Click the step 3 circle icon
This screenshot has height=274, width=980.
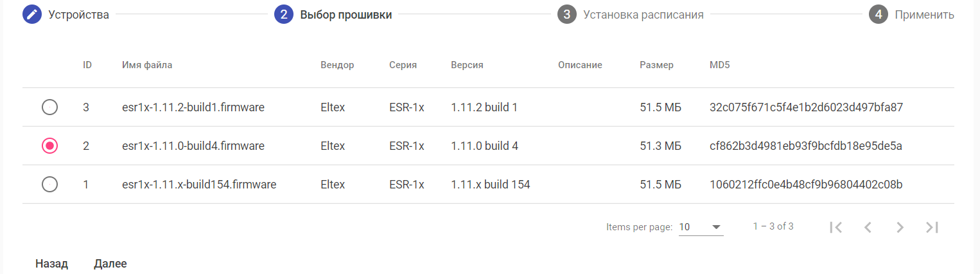coord(566,15)
